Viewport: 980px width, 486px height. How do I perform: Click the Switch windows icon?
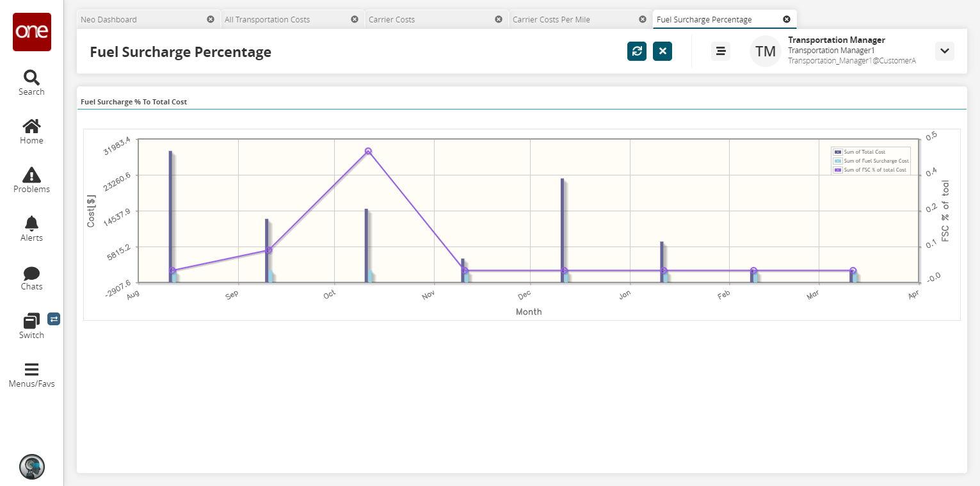31,325
